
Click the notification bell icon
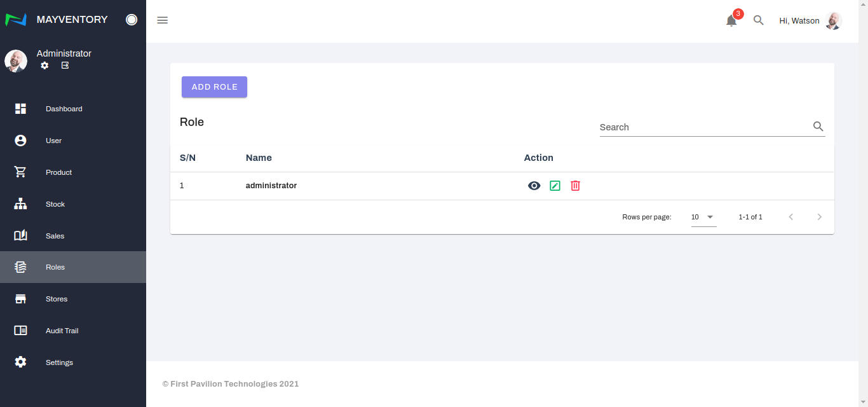click(x=731, y=21)
